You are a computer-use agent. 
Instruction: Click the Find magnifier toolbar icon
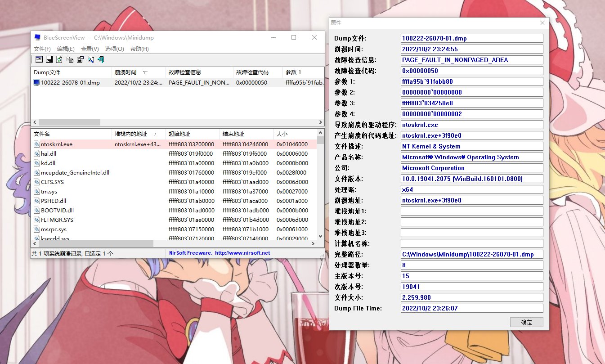click(90, 59)
